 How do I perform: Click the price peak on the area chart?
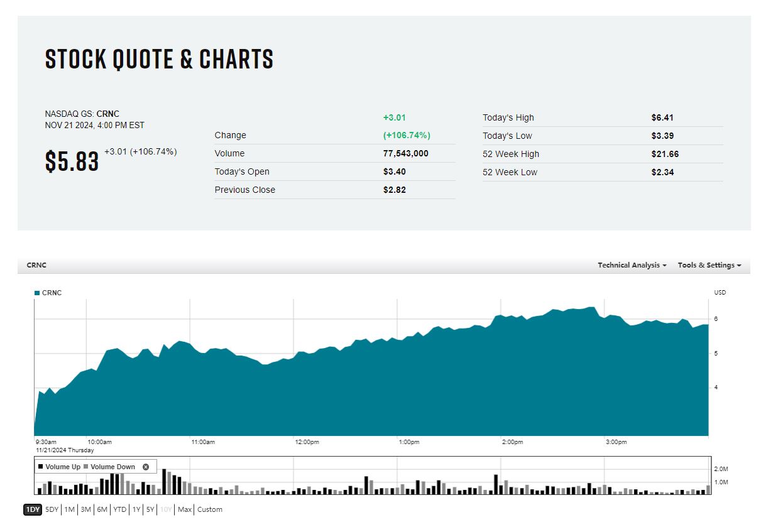click(591, 308)
